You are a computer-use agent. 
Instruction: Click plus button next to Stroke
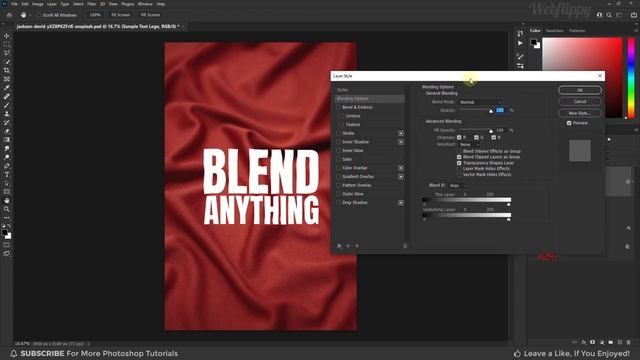coord(401,133)
